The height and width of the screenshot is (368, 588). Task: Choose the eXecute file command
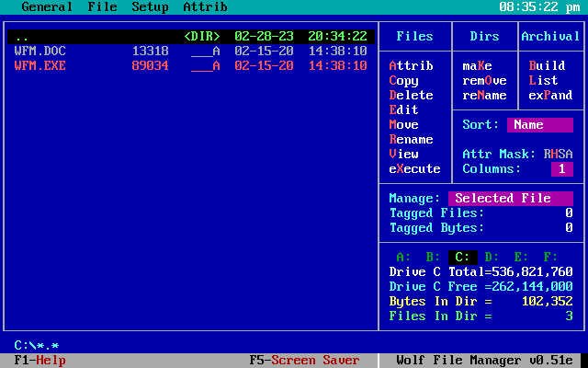point(414,169)
